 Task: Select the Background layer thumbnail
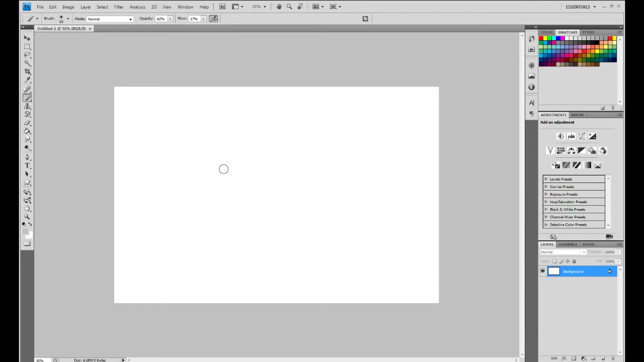pos(553,271)
